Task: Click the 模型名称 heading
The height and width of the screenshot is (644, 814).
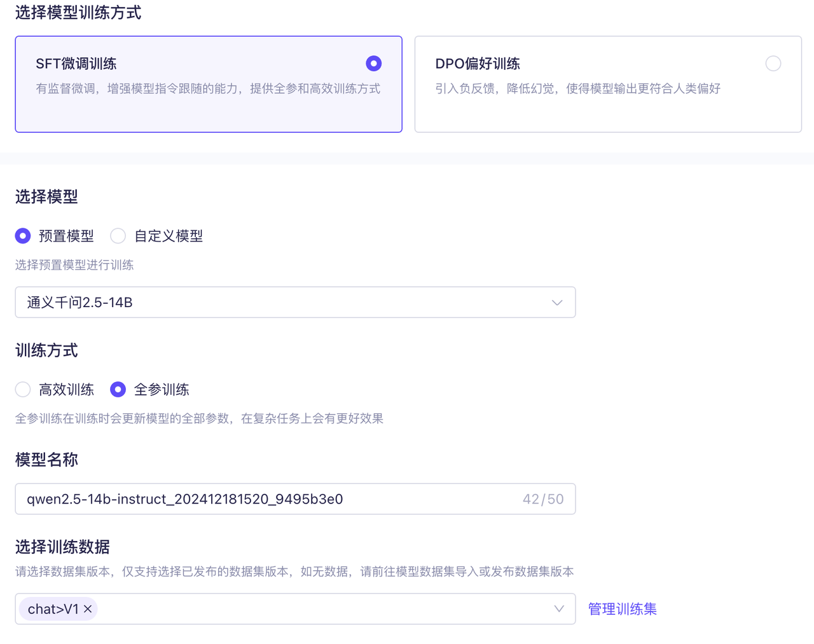Action: point(46,460)
